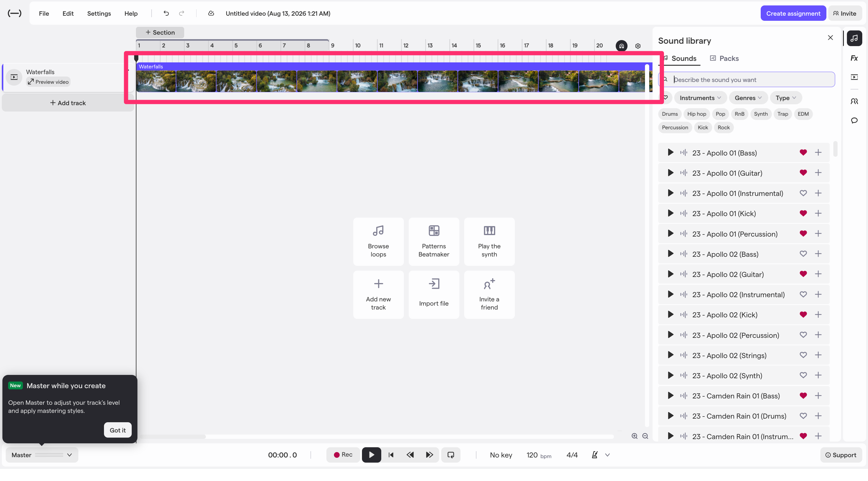This screenshot has width=868, height=481.
Task: Expand the metronome options chevron
Action: click(608, 455)
